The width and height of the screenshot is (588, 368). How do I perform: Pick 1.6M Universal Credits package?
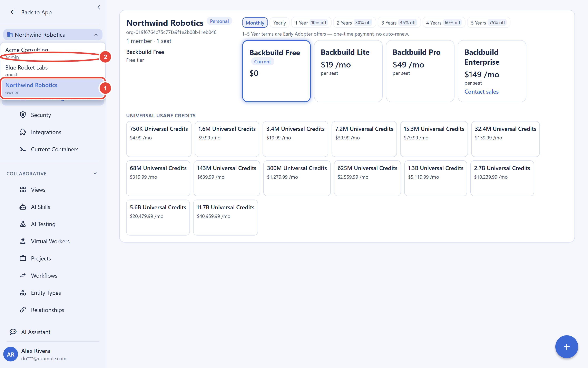[227, 139]
